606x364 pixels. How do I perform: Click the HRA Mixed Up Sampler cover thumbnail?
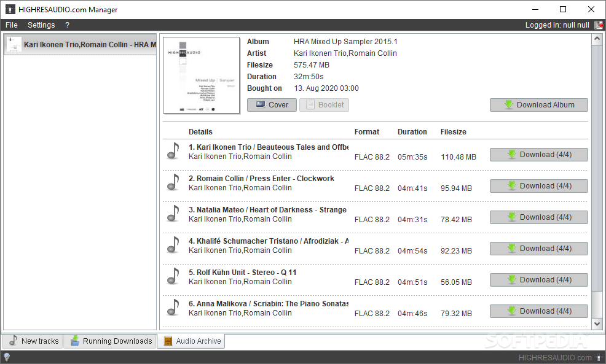point(202,76)
